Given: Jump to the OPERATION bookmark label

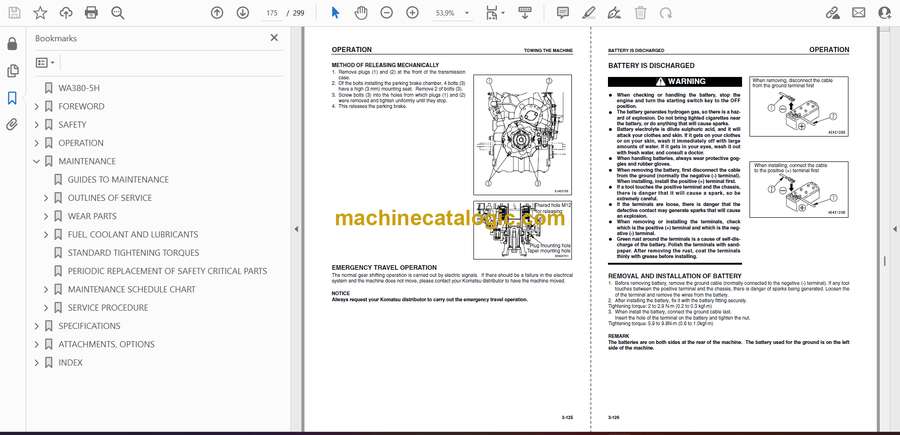Looking at the screenshot, I should click(x=81, y=143).
